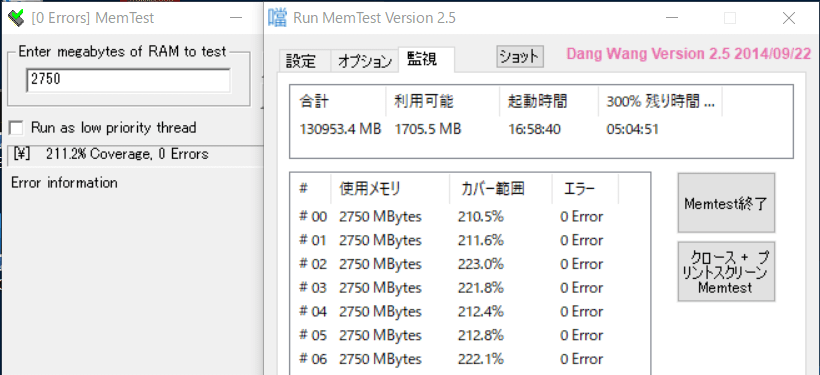820x375 pixels.
Task: Click the 211.6% coverage value
Action: [x=482, y=241]
